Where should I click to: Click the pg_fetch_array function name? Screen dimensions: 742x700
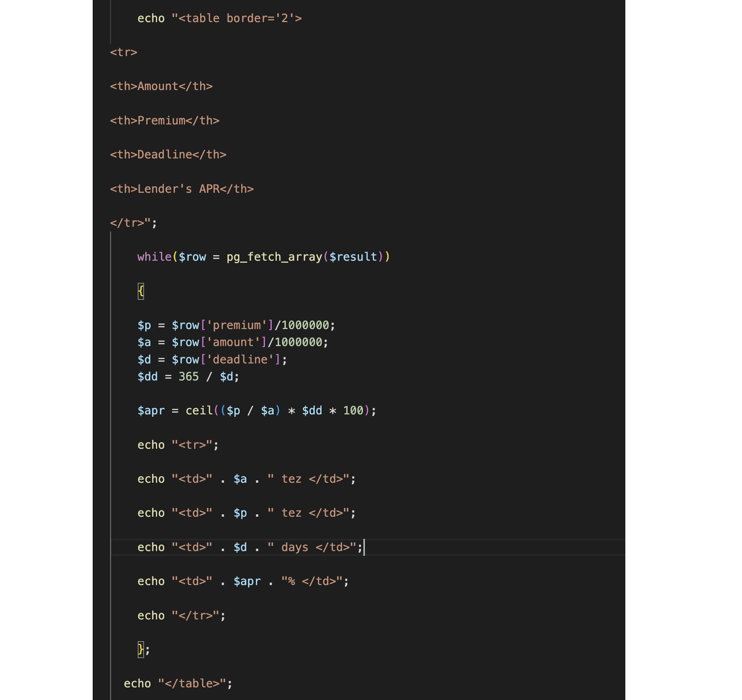click(x=274, y=257)
